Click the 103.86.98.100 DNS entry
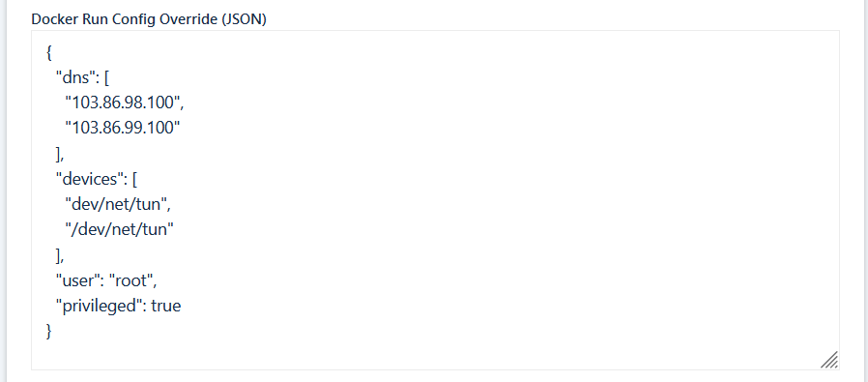This screenshot has width=868, height=382. (x=125, y=103)
